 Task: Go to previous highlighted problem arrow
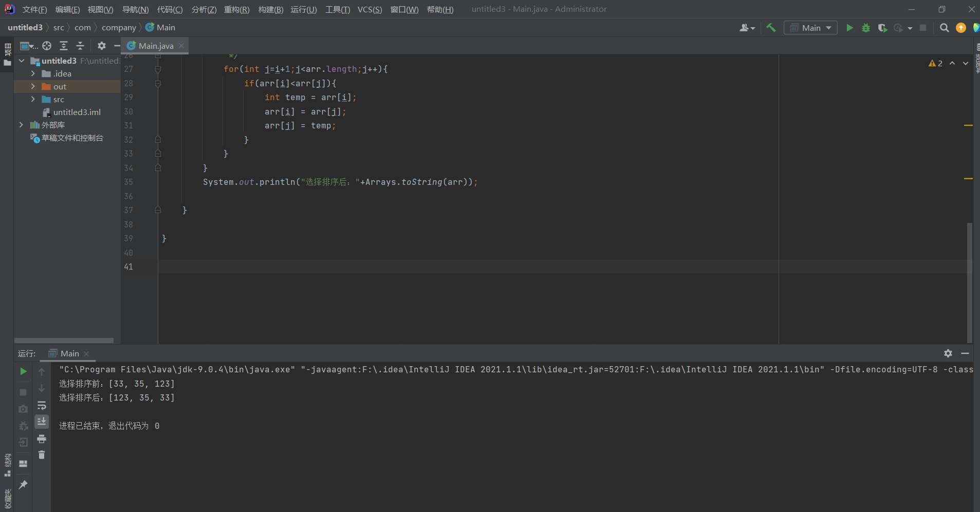point(952,63)
